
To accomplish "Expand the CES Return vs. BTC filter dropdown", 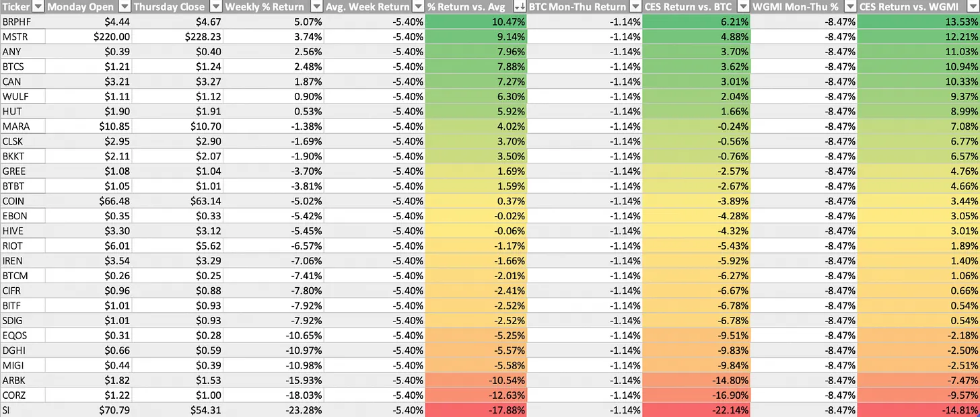I will 742,7.
